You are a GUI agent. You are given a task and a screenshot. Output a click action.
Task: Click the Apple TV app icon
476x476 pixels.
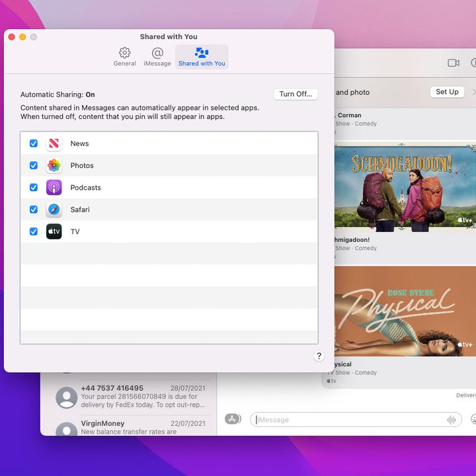[x=54, y=231]
